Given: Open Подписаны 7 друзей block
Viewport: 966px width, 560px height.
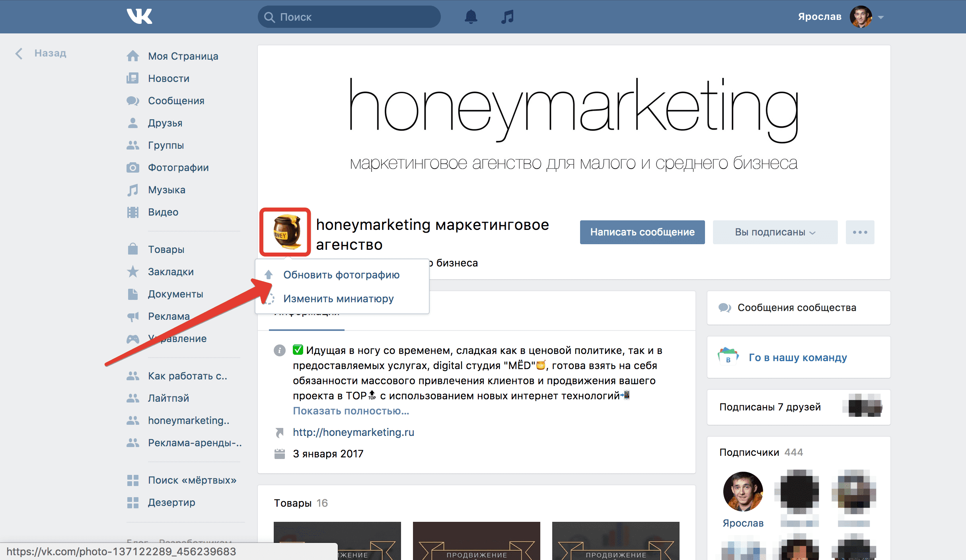Looking at the screenshot, I should [x=799, y=407].
